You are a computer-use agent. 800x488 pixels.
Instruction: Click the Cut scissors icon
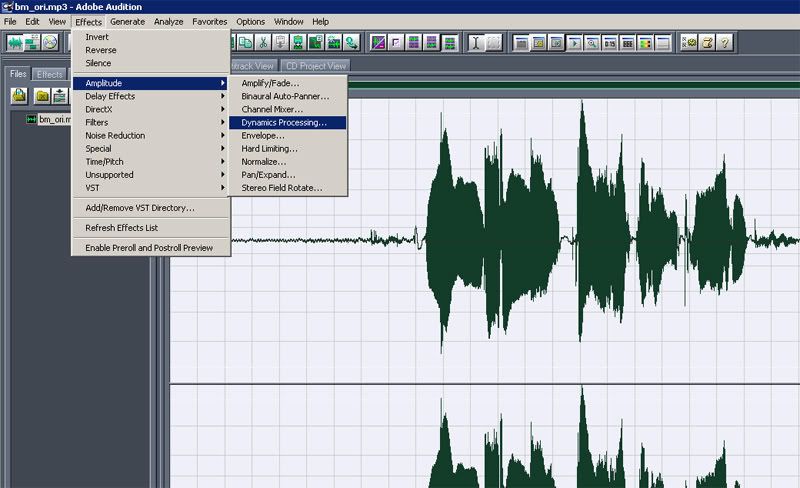(x=263, y=42)
